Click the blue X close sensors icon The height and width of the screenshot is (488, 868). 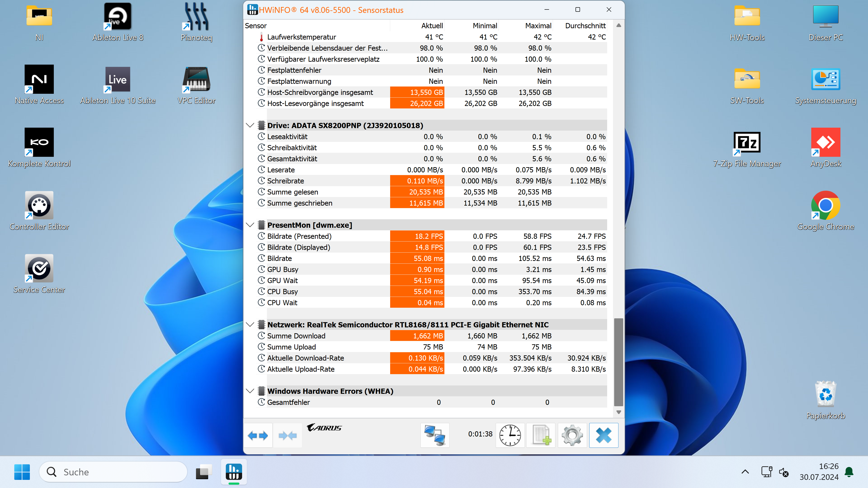[x=604, y=435]
